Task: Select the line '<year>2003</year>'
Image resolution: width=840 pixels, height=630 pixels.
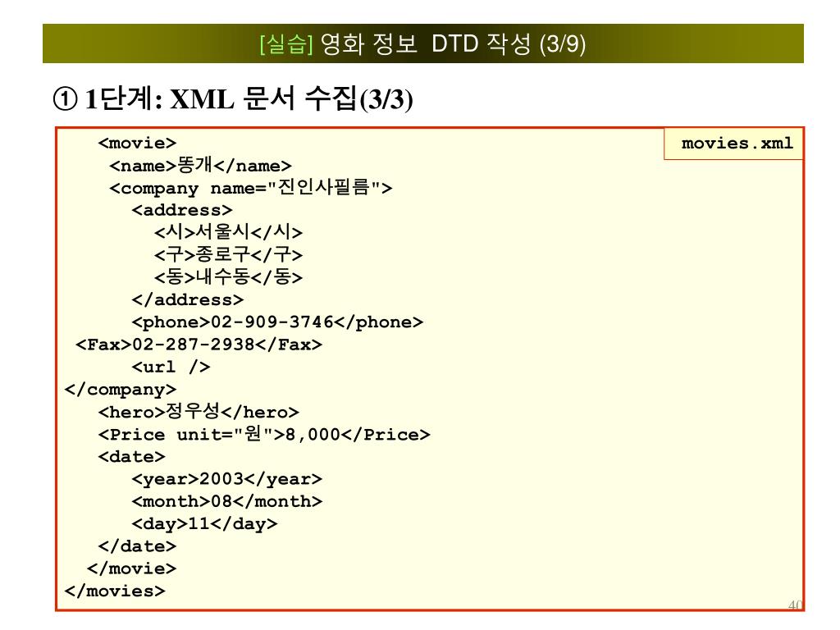Action: pos(227,479)
